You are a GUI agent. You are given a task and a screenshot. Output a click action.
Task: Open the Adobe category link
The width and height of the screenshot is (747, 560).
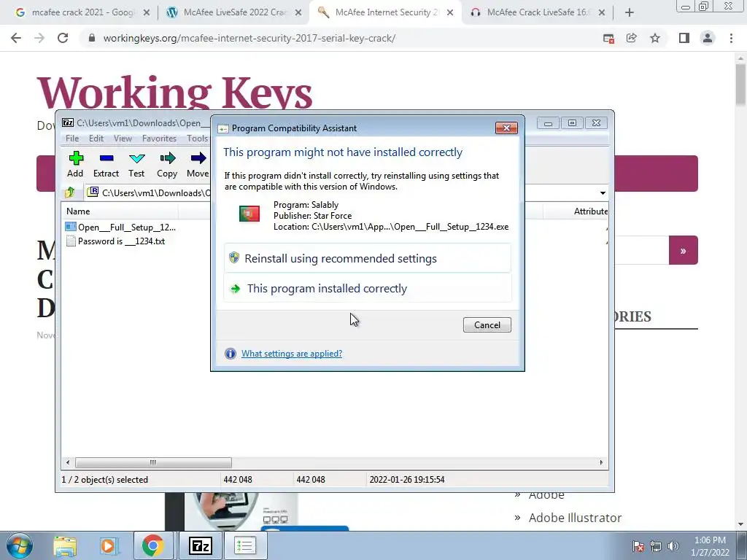[546, 495]
